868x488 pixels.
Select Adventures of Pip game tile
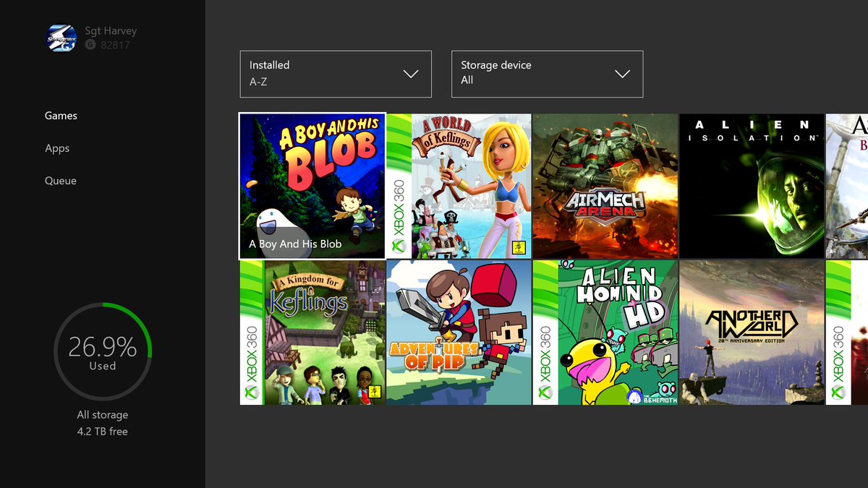(459, 333)
